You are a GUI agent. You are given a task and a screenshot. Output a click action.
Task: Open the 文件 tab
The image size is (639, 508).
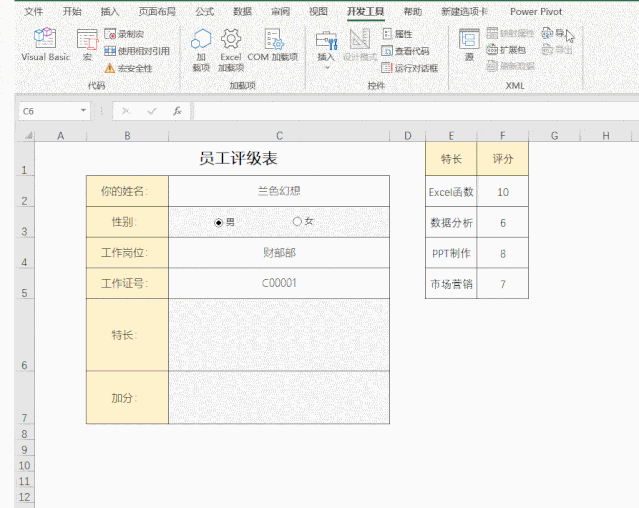33,11
